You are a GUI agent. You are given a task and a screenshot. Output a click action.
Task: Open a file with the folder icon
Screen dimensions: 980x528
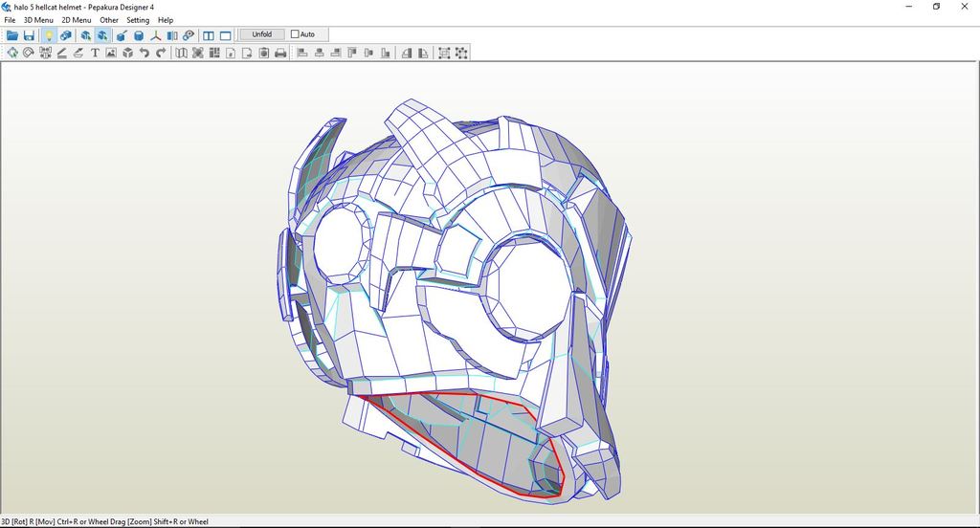tap(11, 35)
